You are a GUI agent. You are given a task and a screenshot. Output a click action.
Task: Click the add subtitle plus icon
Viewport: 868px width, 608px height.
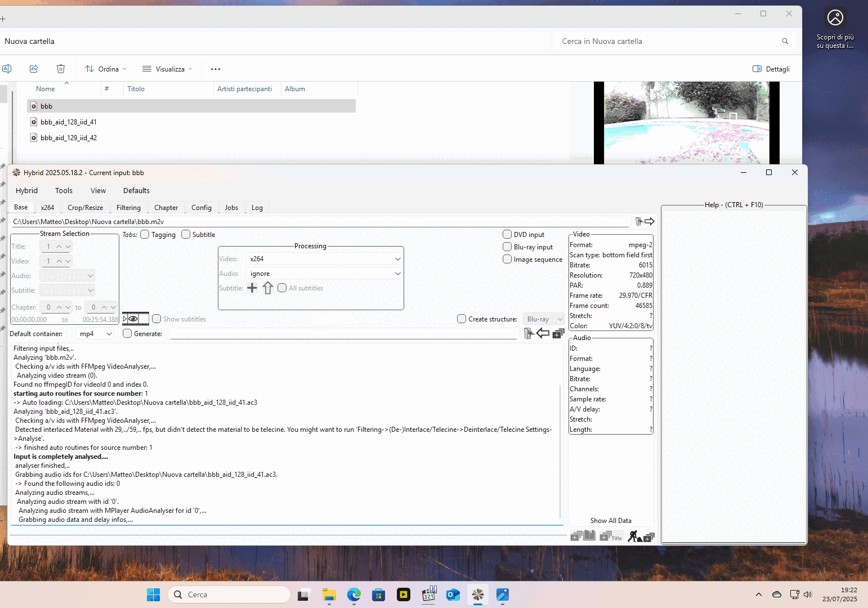[x=252, y=288]
